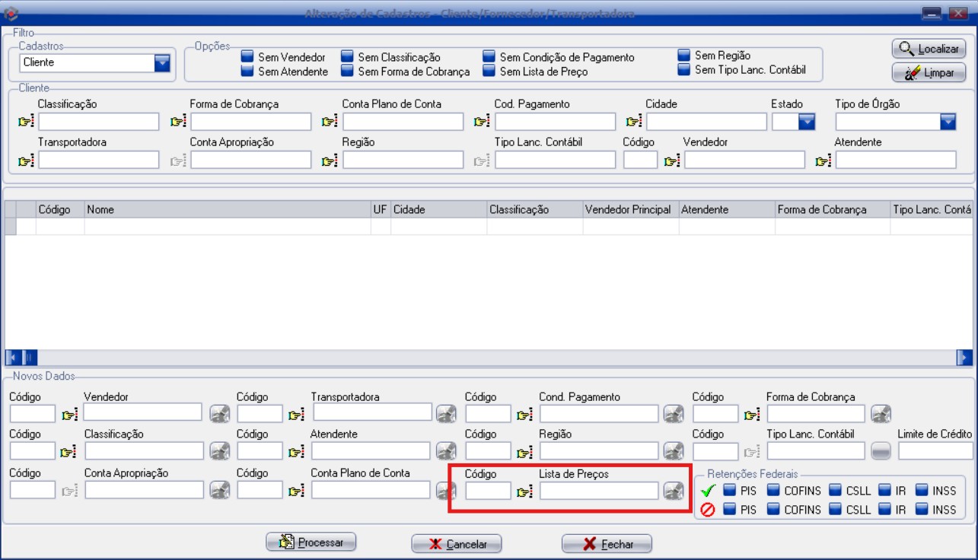Click the Limite de Crédito input field
978x560 pixels.
[x=935, y=451]
